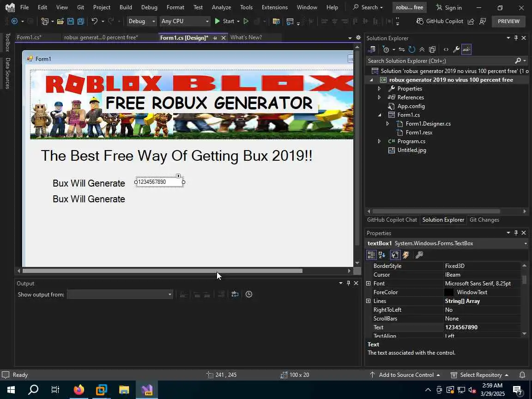Save the current file with the Save icon
Image resolution: width=532 pixels, height=399 pixels.
tap(71, 21)
